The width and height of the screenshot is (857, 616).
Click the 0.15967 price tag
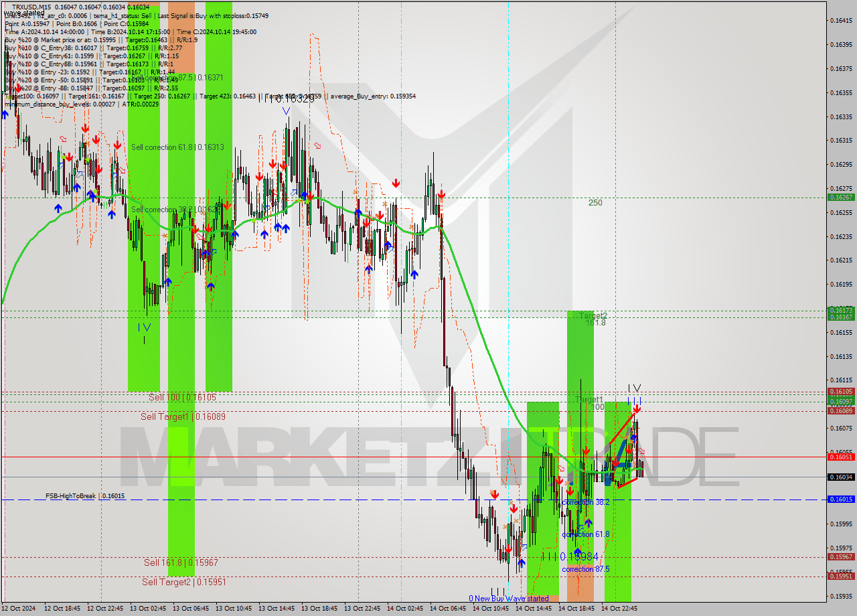[x=841, y=557]
